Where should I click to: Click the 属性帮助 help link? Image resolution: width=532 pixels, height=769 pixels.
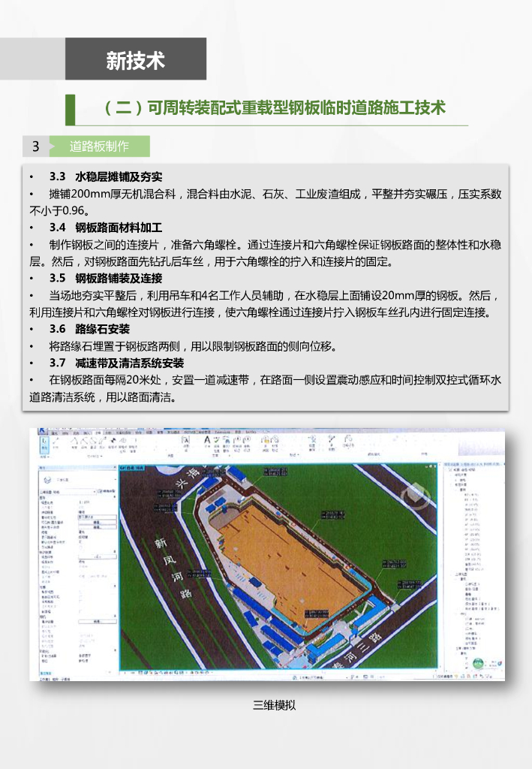[x=46, y=673]
